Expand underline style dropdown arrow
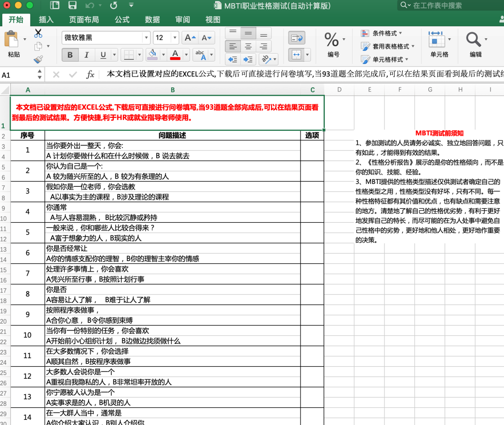The width and height of the screenshot is (504, 425). (114, 55)
